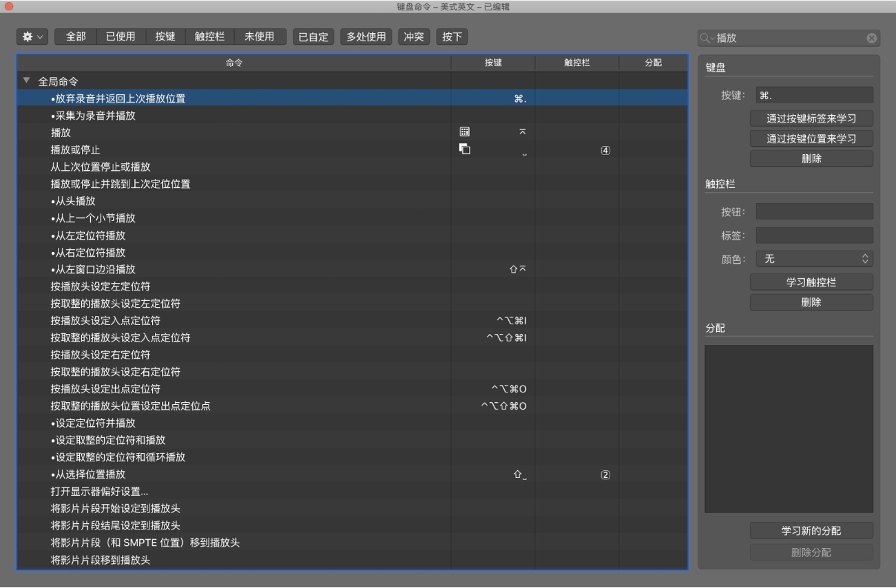Open the gear options menu
896x588 pixels.
[32, 36]
